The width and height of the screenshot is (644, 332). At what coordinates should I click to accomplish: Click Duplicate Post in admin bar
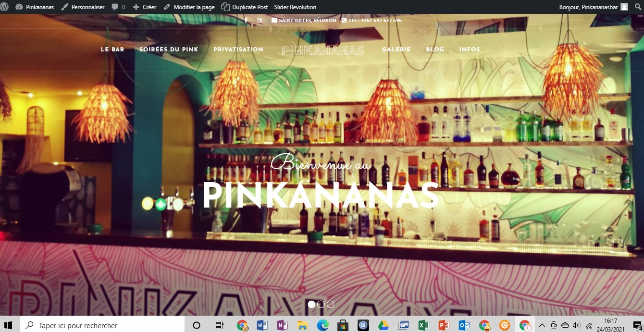[245, 7]
